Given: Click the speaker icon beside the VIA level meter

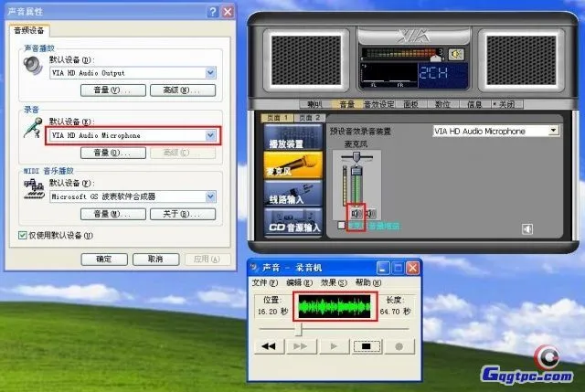Looking at the screenshot, I should 456,55.
